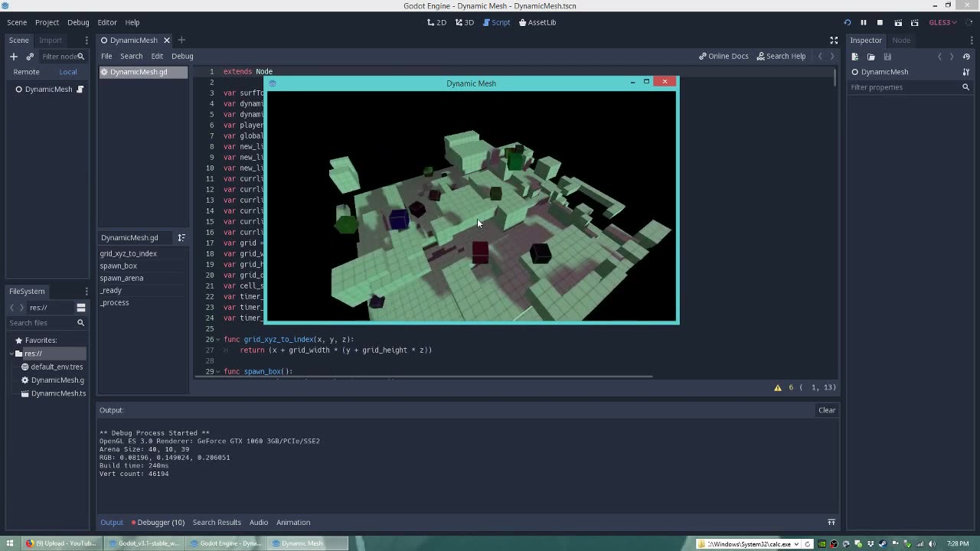
Task: Add a new scene tab
Action: pyautogui.click(x=181, y=40)
